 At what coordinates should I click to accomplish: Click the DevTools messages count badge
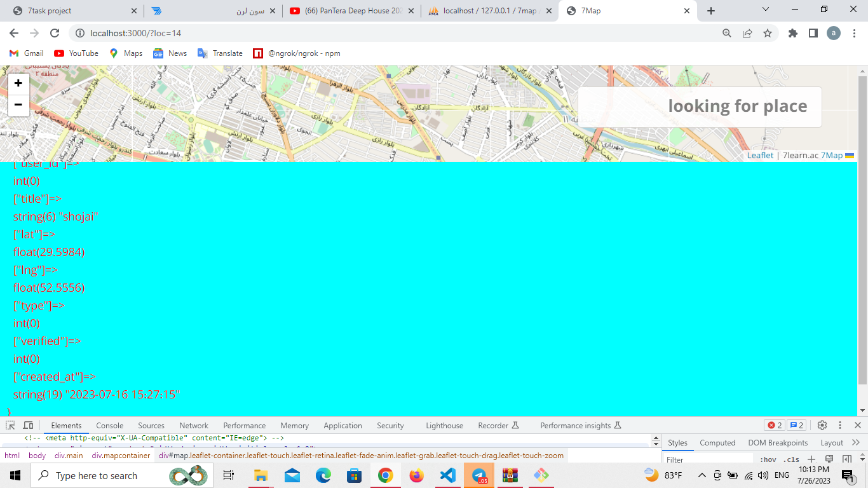pyautogui.click(x=797, y=426)
